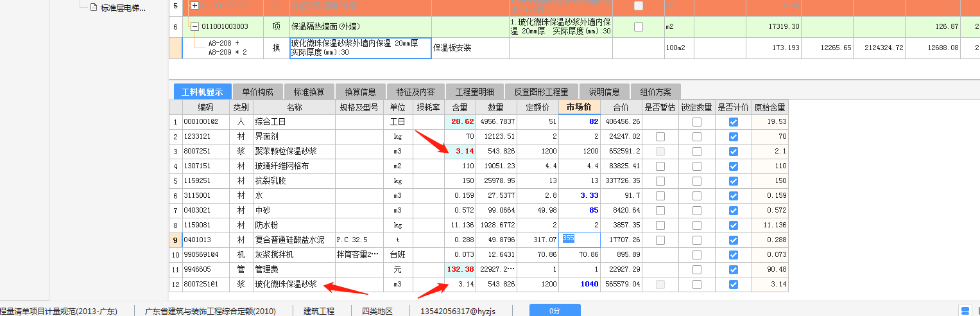Click the name edit box 玻化微珠保温砂浆外墙内保温
This screenshot has height=316, width=980.
point(360,48)
